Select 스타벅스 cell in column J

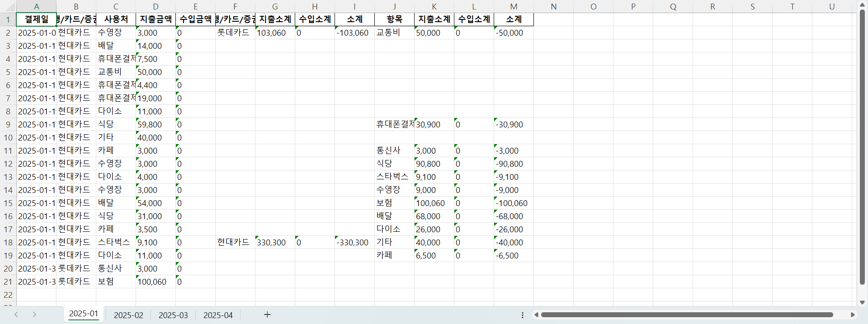click(394, 177)
